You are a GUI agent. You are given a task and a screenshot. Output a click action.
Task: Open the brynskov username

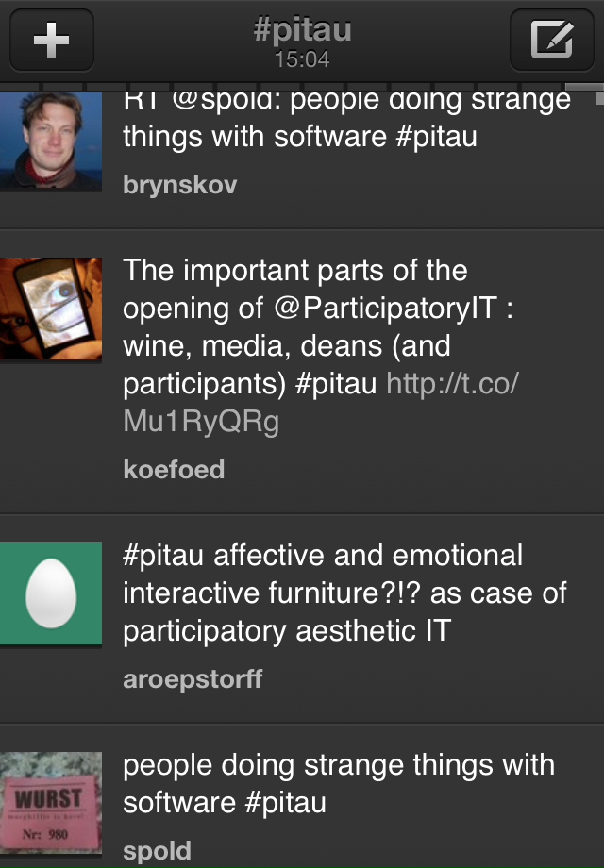tap(179, 185)
